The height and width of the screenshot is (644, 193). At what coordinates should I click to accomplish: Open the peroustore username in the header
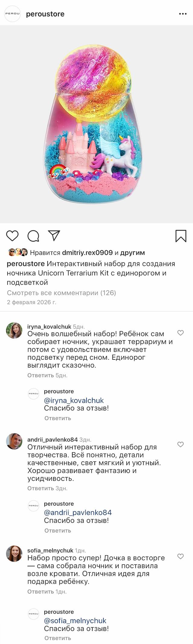click(45, 14)
